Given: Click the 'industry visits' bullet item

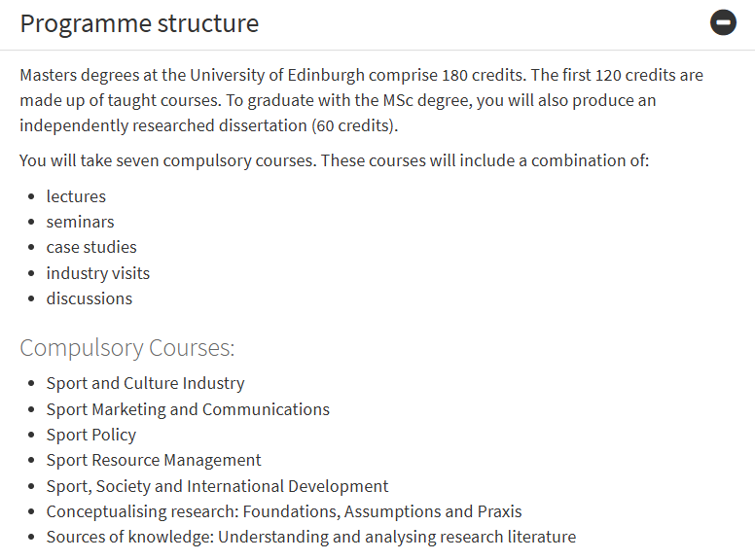Looking at the screenshot, I should [x=98, y=273].
